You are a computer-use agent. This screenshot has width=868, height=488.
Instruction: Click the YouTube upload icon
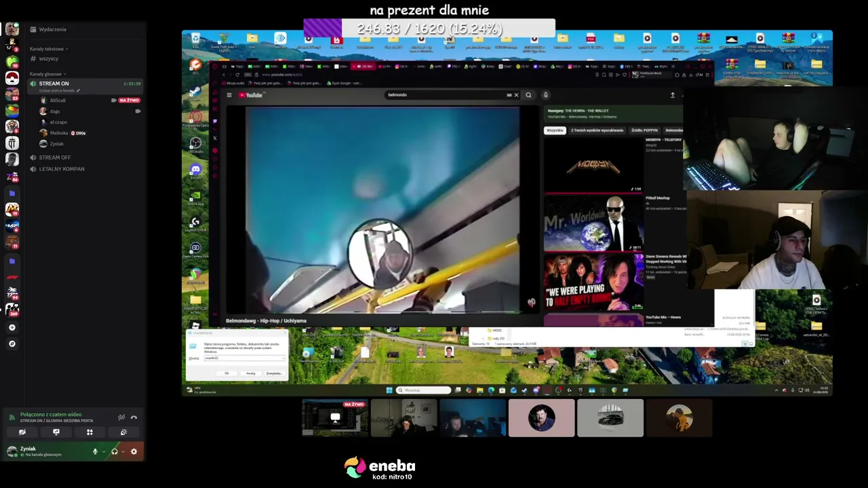673,95
